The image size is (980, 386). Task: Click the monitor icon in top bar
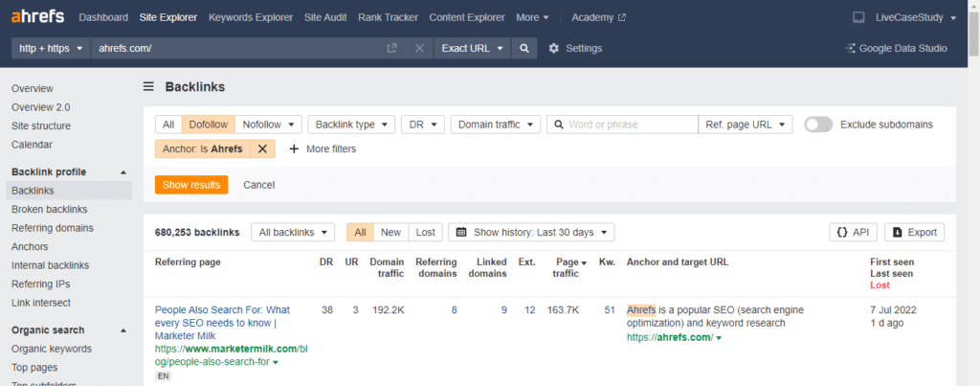point(858,17)
